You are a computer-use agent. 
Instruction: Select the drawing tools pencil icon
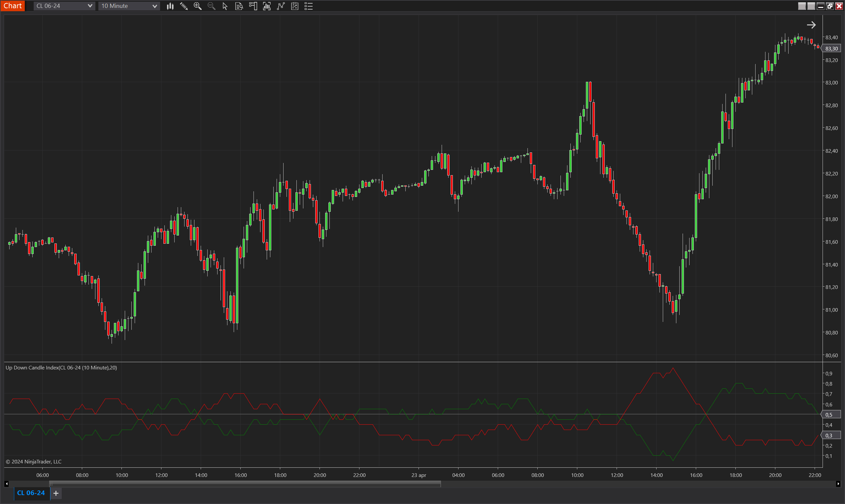tap(184, 6)
